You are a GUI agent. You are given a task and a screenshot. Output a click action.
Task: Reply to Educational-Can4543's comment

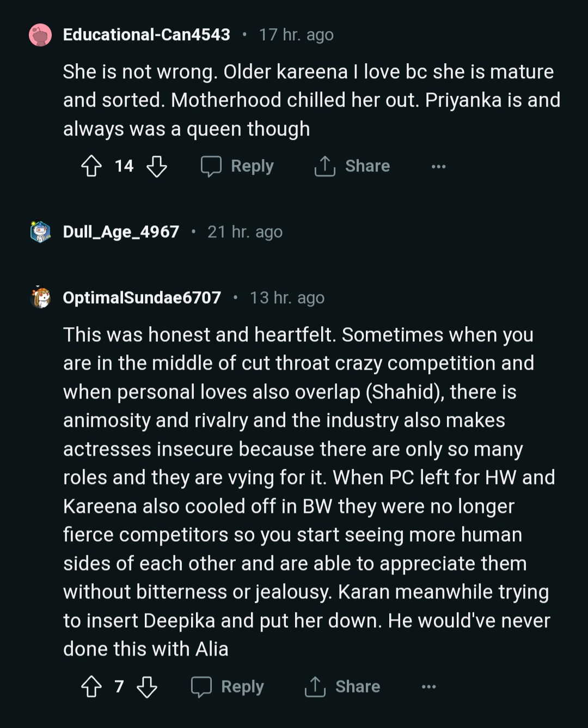click(237, 166)
